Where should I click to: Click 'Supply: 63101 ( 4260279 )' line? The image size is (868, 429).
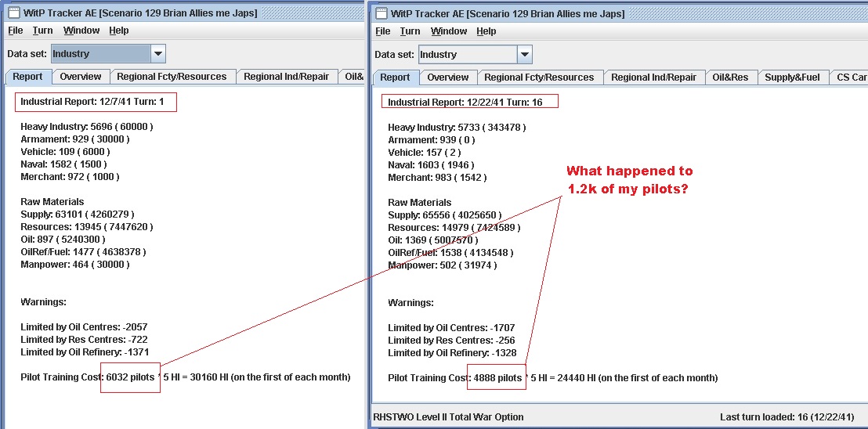pos(78,214)
